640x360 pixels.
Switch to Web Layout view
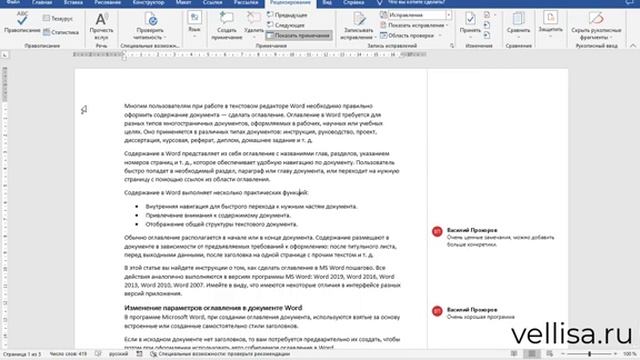click(x=550, y=353)
